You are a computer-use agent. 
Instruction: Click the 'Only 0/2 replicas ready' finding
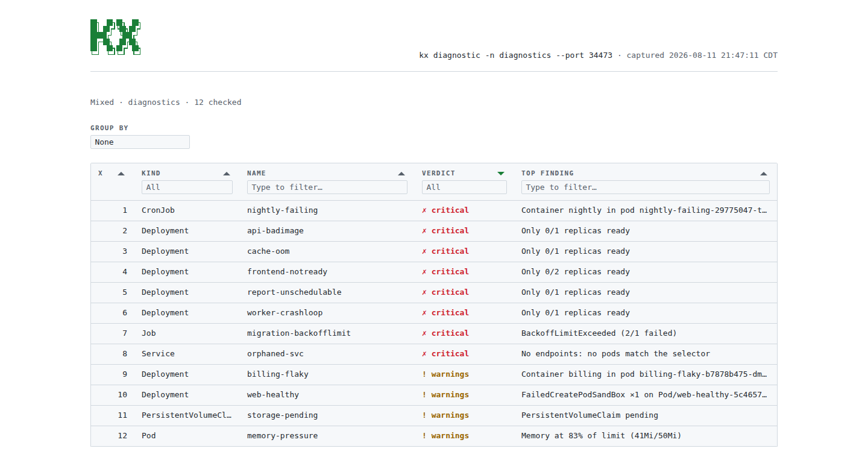(x=576, y=272)
